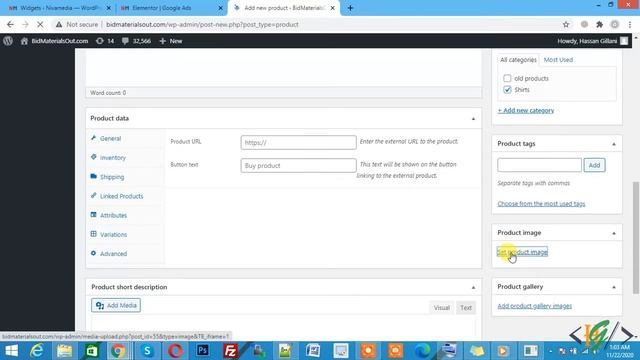Open the WordPress logo menu
The image size is (640, 360).
point(8,41)
